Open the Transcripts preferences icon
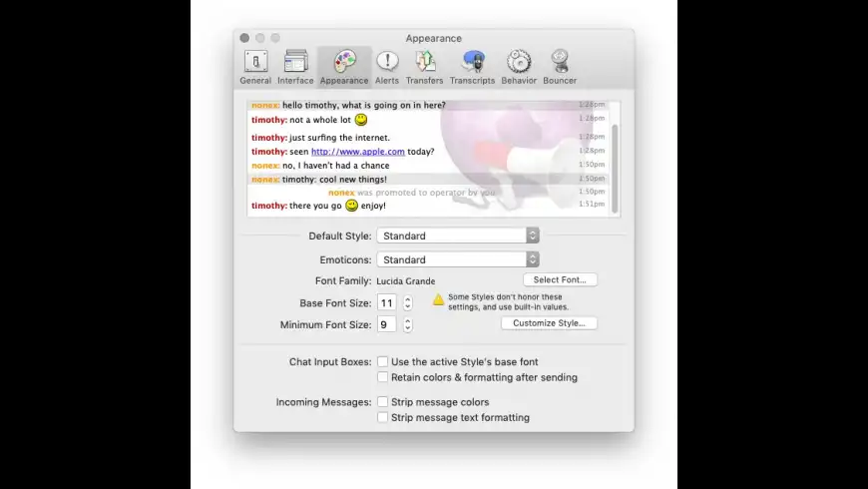The height and width of the screenshot is (489, 868). 472,67
